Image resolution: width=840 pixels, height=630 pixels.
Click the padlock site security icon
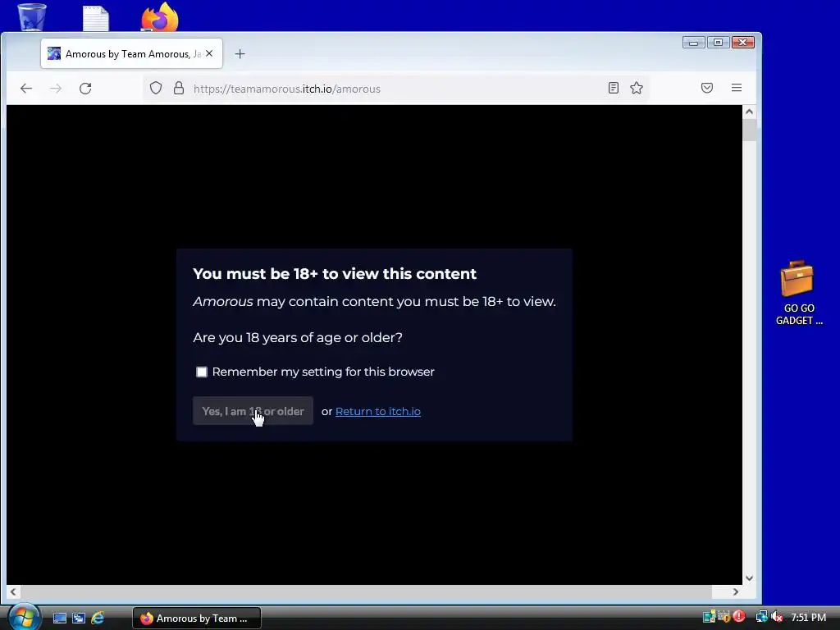click(179, 88)
